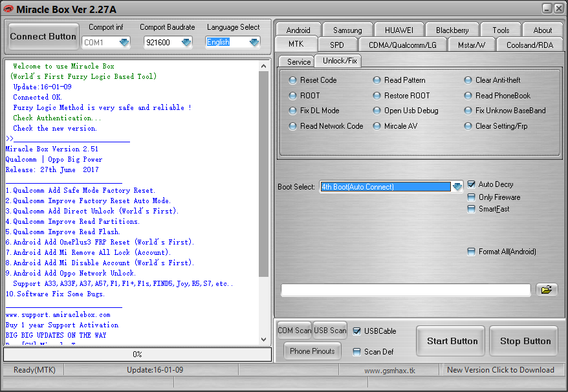The image size is (568, 392).
Task: Select the Mircale AV option
Action: [395, 126]
